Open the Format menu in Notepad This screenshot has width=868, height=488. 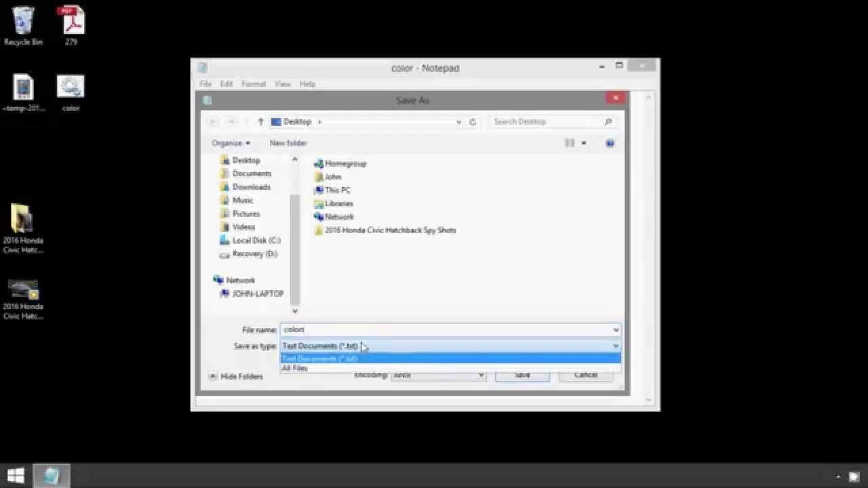[x=254, y=84]
